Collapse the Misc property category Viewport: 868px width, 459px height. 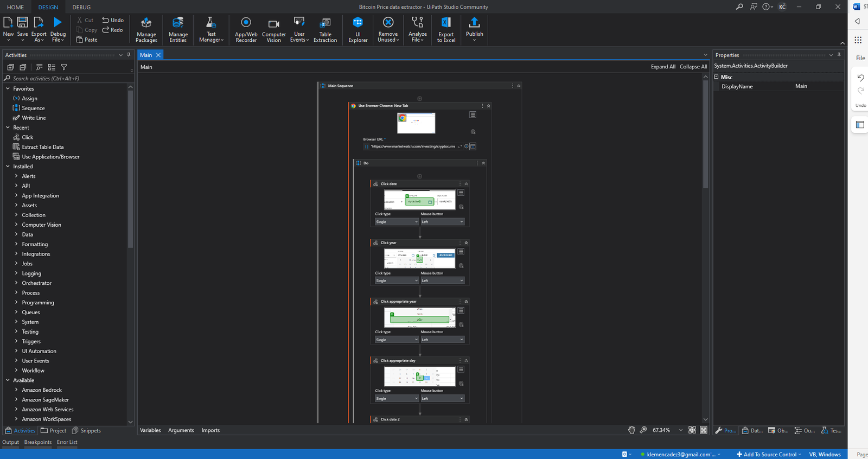(716, 77)
